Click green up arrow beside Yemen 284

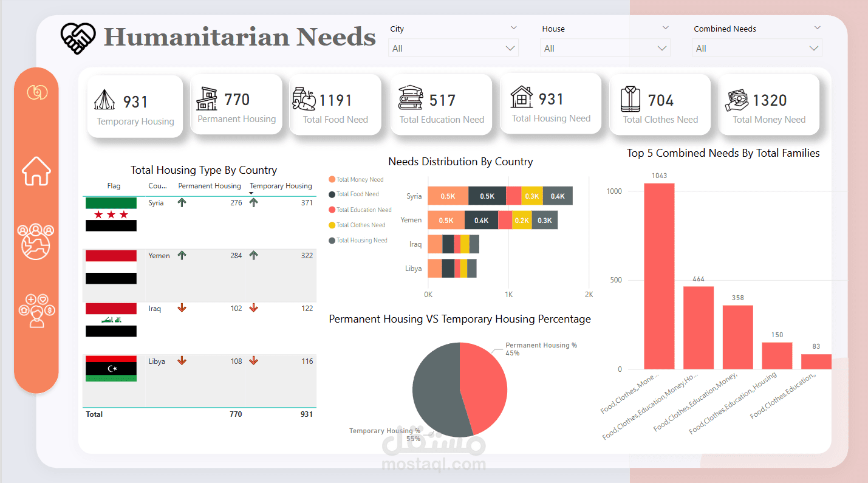click(182, 256)
